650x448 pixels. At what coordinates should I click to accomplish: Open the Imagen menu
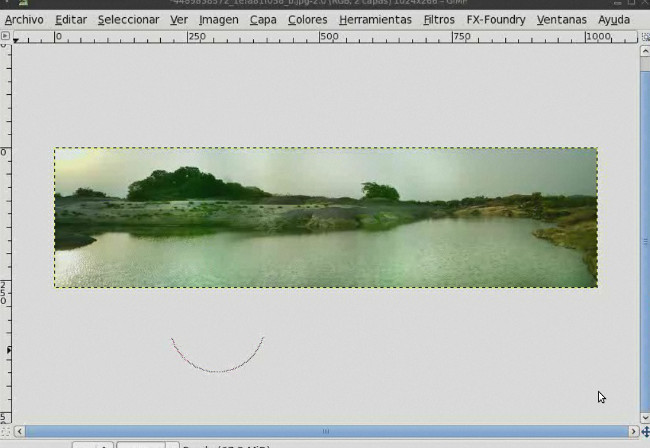[218, 19]
